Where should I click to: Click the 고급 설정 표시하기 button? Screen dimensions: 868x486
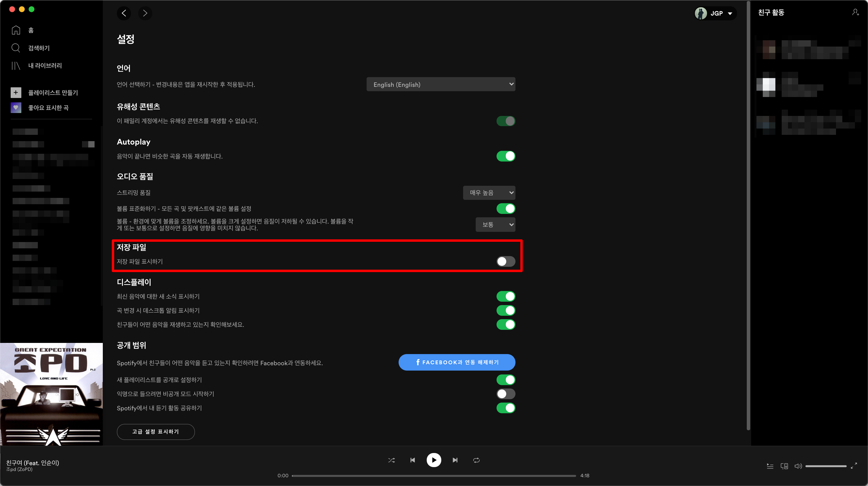tap(155, 432)
